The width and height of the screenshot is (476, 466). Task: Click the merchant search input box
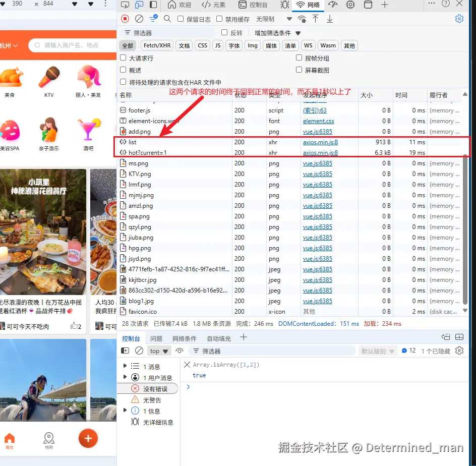coord(72,45)
